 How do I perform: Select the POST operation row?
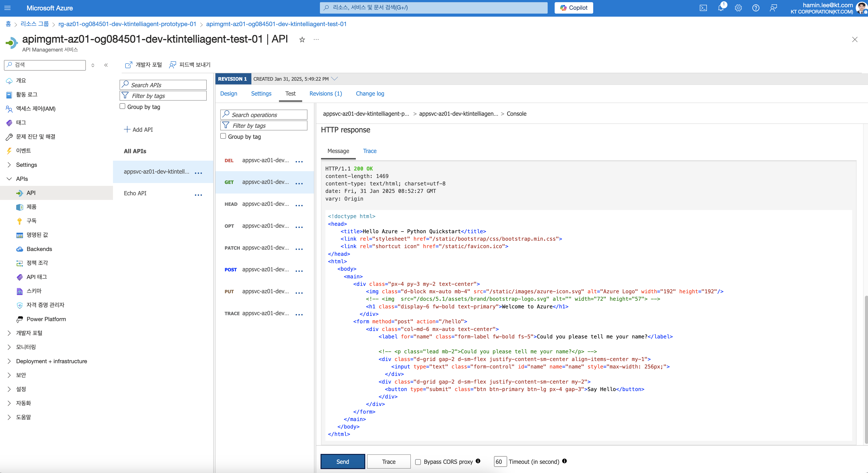tap(265, 270)
